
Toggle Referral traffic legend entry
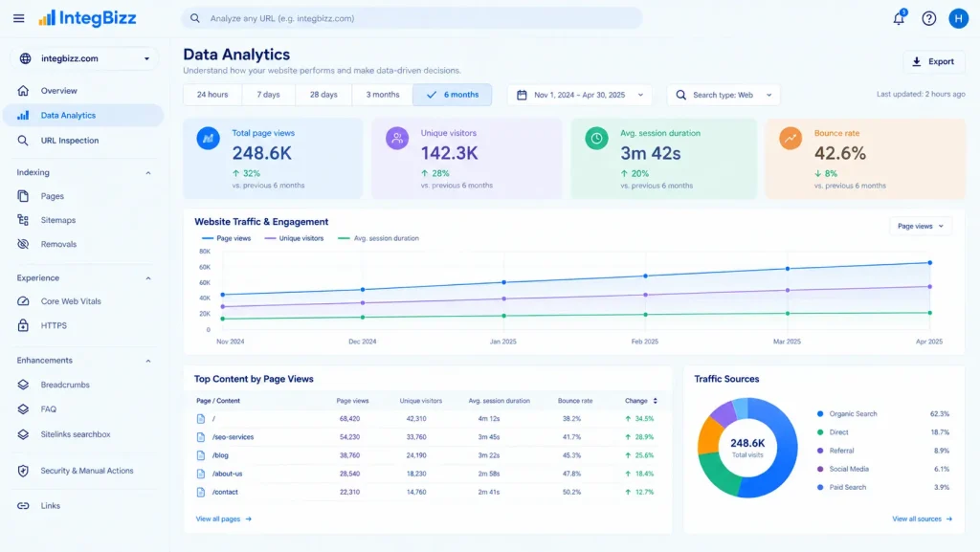835,451
